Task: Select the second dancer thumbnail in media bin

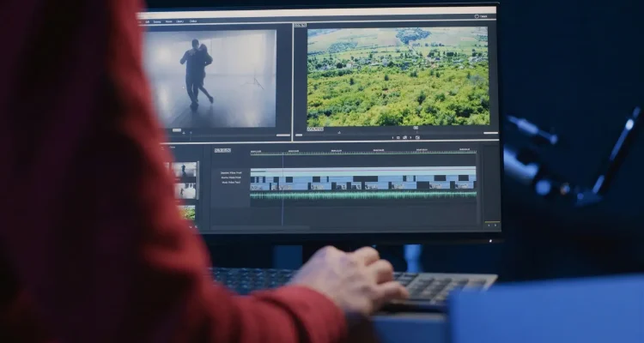Action: pos(185,190)
